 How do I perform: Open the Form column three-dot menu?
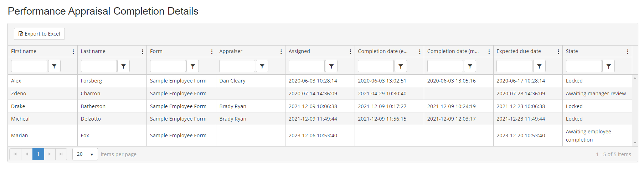[212, 52]
